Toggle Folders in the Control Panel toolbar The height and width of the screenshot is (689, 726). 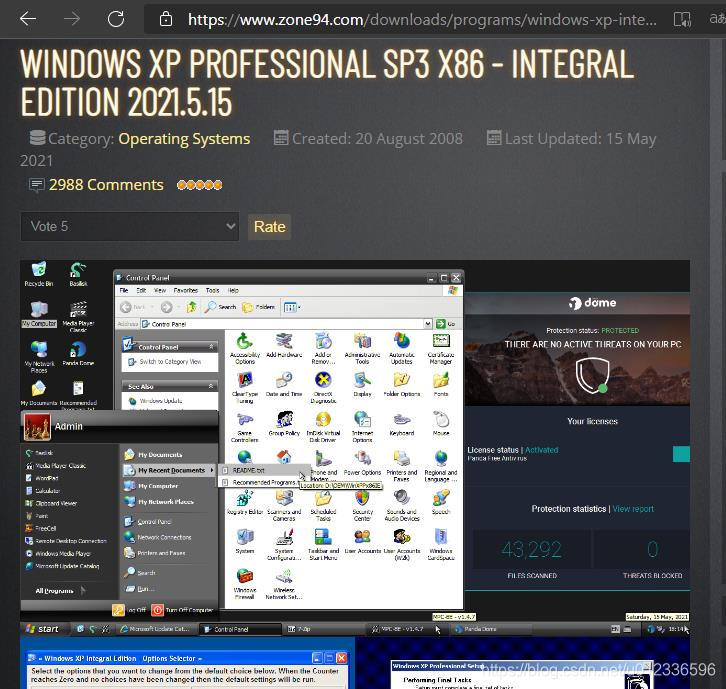pyautogui.click(x=258, y=307)
